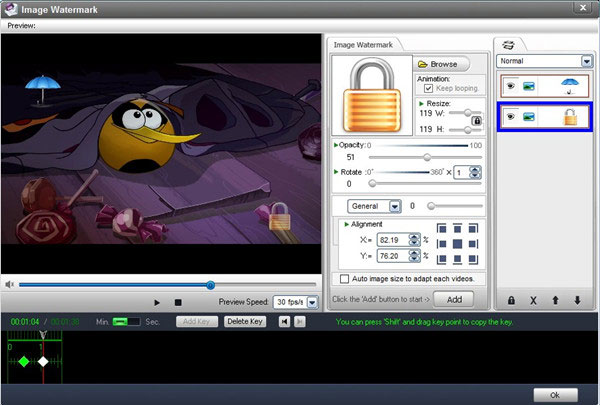Image resolution: width=600 pixels, height=405 pixels.
Task: Click the padlock watermark preview image
Action: point(372,95)
